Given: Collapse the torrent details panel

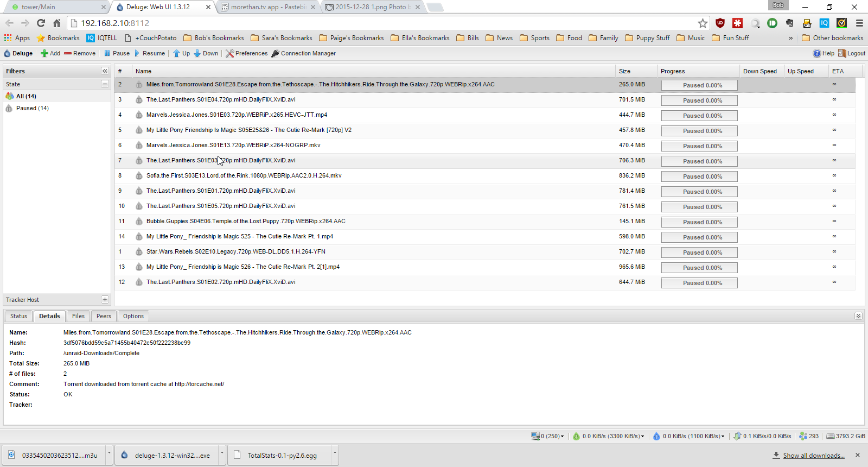Looking at the screenshot, I should point(858,316).
